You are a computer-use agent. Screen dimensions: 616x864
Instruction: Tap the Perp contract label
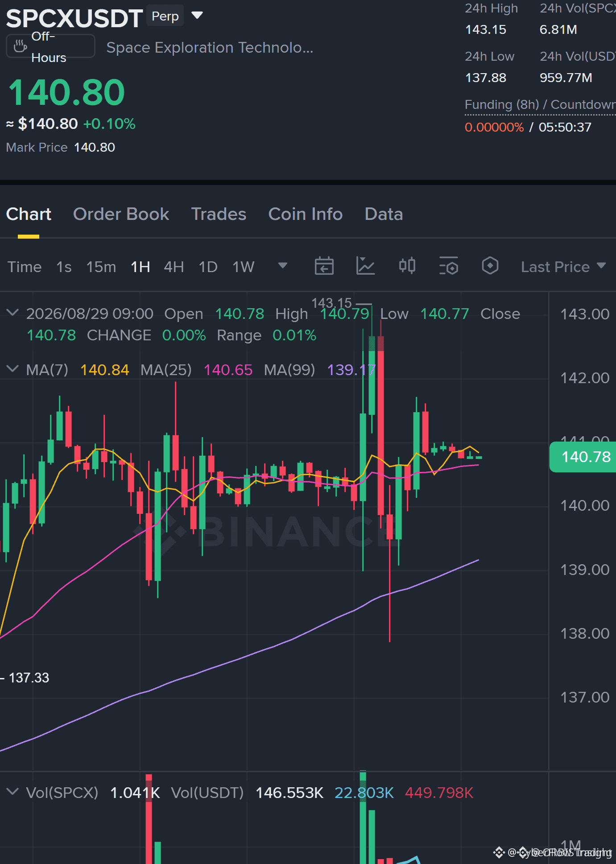(165, 16)
